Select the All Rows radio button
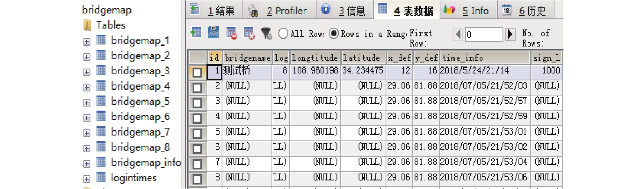 tap(283, 33)
